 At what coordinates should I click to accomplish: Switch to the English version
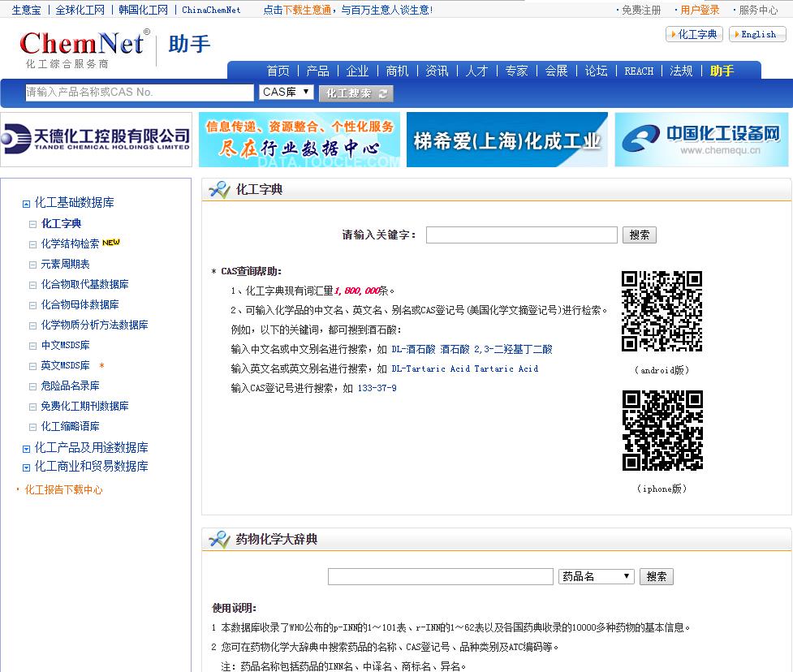pyautogui.click(x=757, y=34)
